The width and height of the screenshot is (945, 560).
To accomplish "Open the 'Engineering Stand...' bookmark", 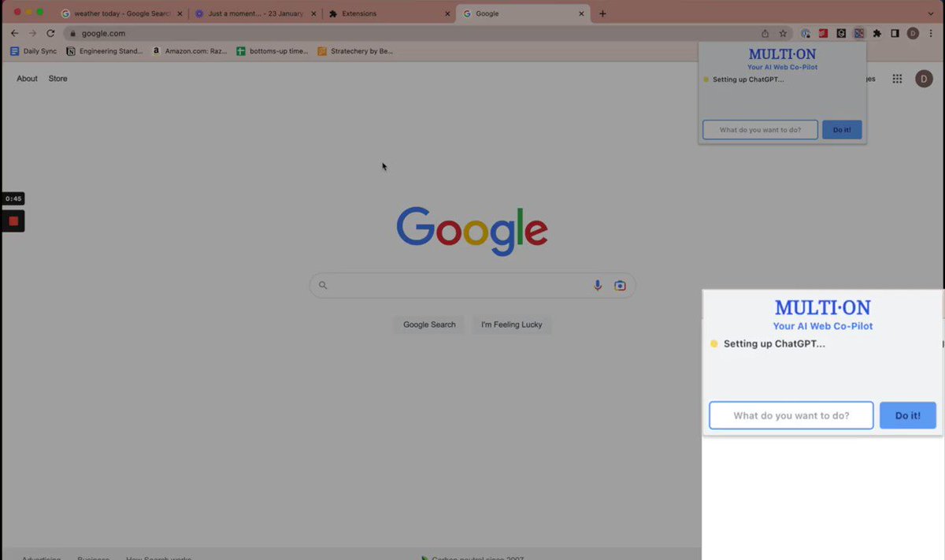I will [x=105, y=51].
